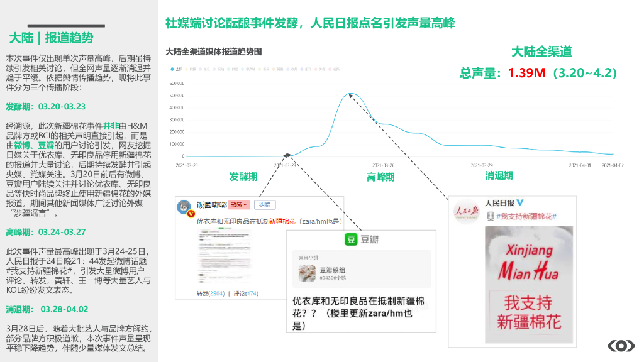644x362 pixels.
Task: Click the 2021-03-29 x-axis date label
Action: click(481, 165)
